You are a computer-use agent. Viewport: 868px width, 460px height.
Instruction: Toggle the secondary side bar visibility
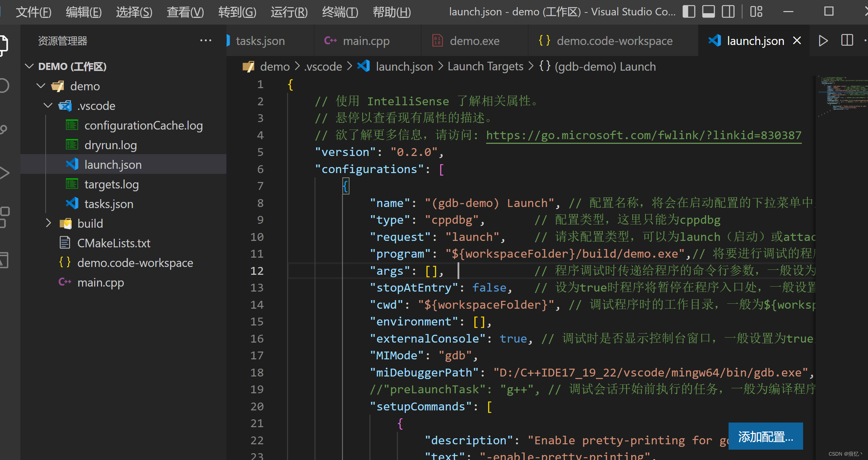[x=728, y=11]
